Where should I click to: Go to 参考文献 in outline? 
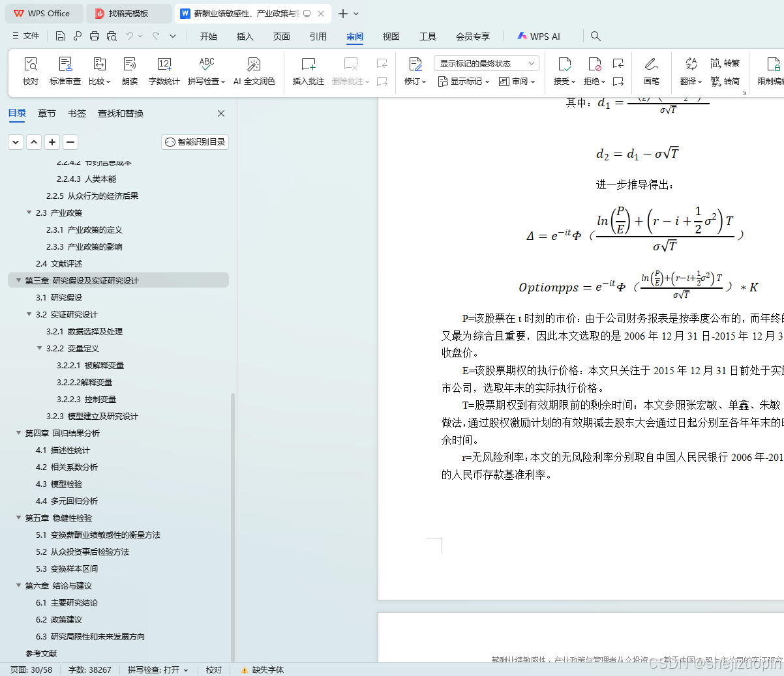41,653
